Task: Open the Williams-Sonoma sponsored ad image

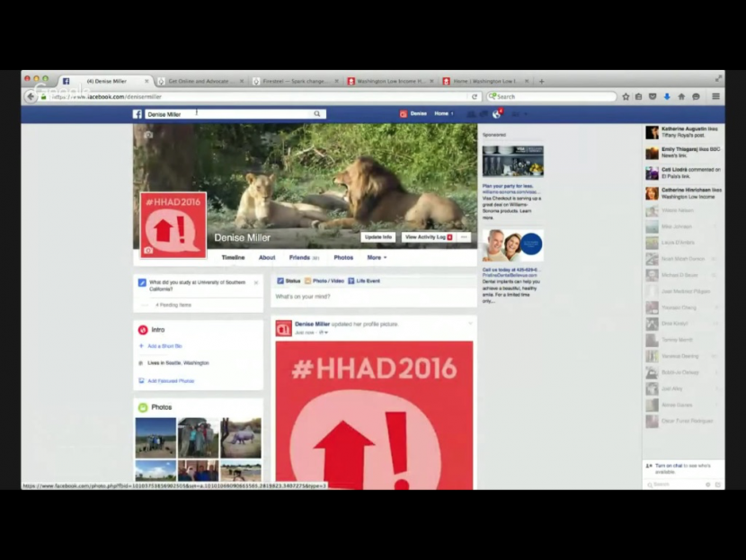Action: pos(513,161)
